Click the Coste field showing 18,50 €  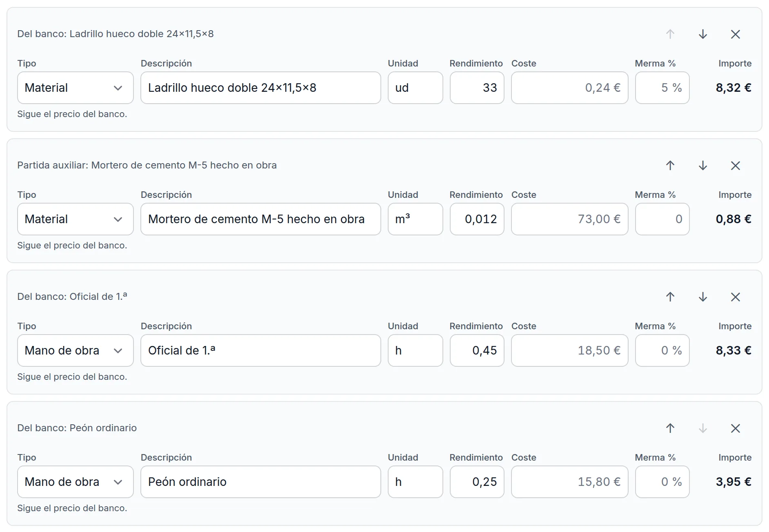(569, 350)
